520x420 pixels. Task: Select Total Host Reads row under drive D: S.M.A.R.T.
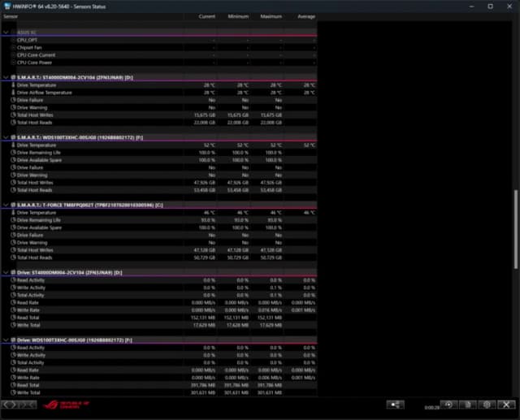coord(159,123)
